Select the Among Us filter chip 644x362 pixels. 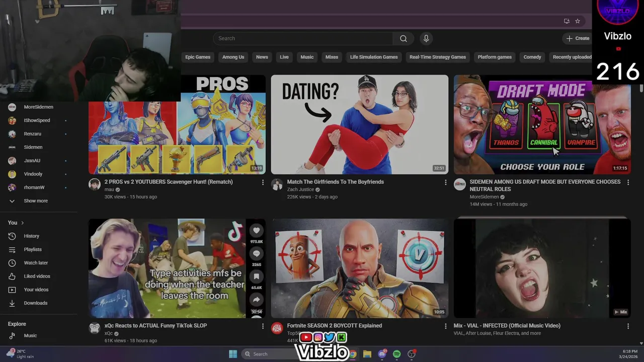pyautogui.click(x=233, y=57)
